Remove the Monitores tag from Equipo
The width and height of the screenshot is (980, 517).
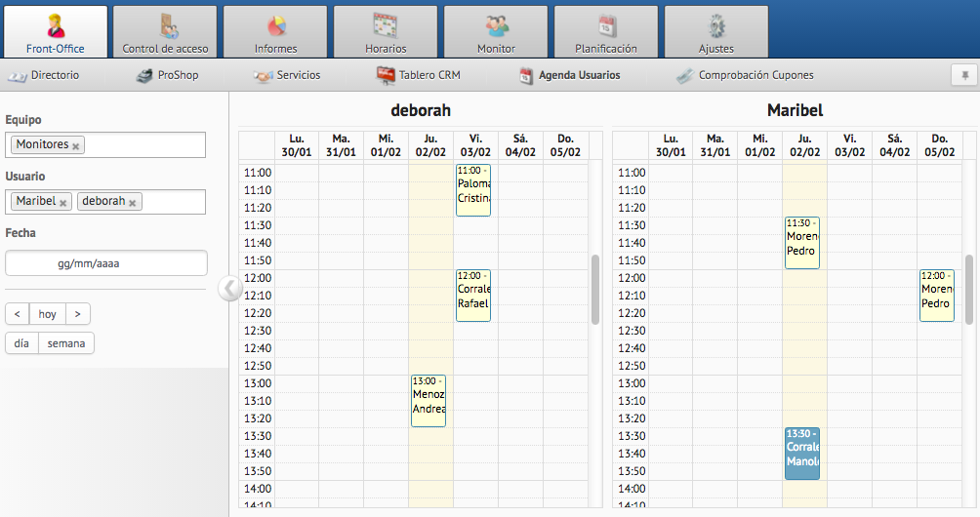[x=75, y=146]
